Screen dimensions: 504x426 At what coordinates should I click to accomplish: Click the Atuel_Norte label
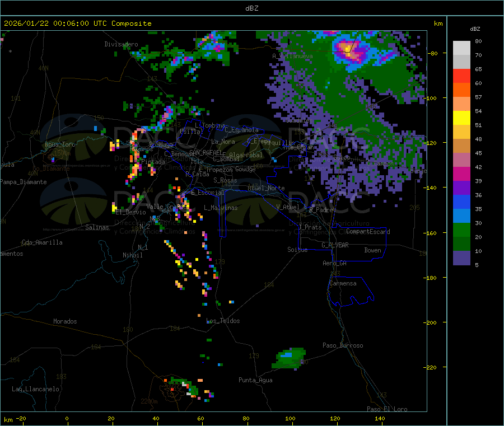pyautogui.click(x=266, y=188)
